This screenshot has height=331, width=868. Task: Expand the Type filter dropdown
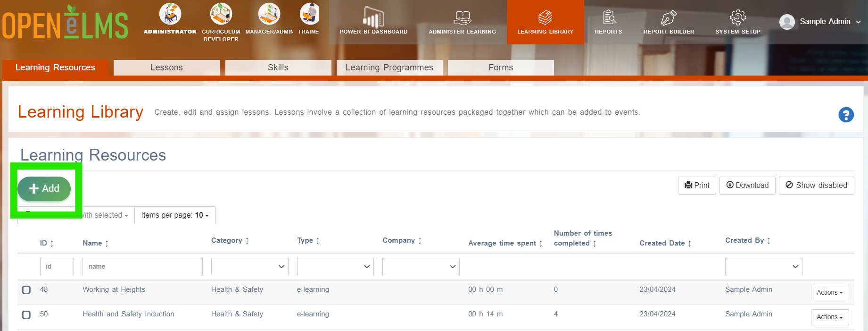[x=335, y=267]
